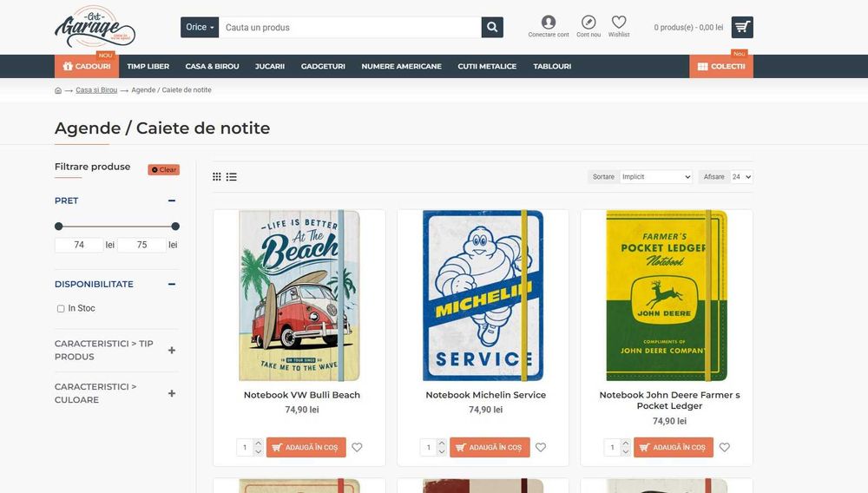The image size is (868, 493).
Task: Open the GADGETURI menu
Action: (x=323, y=66)
